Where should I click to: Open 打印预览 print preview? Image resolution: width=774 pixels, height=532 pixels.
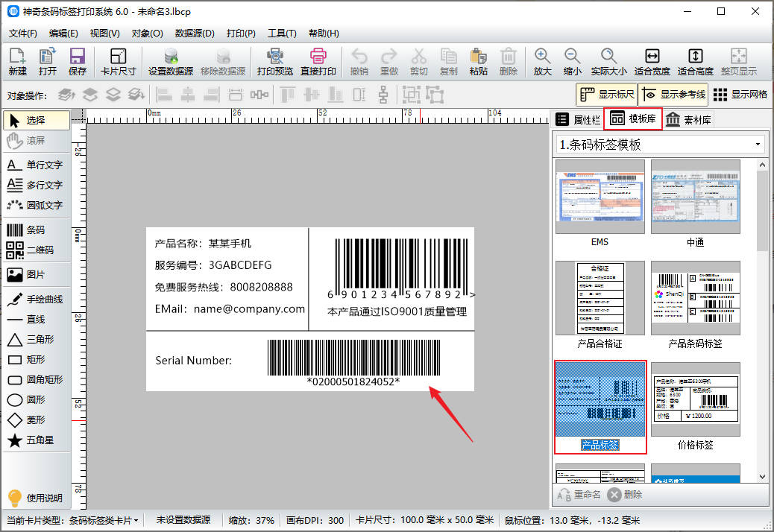275,62
